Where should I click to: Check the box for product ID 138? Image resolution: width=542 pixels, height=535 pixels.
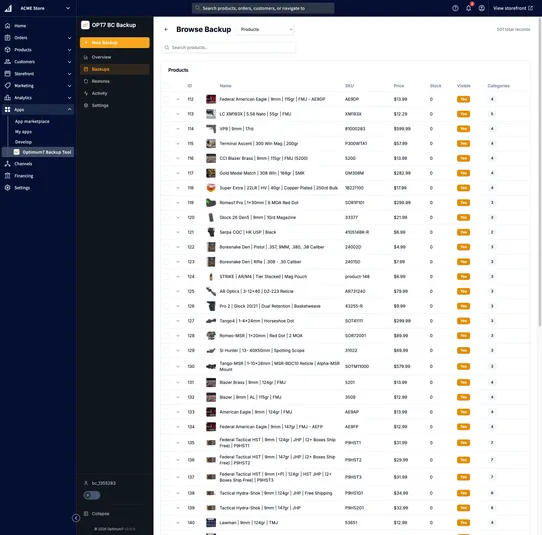(167, 493)
